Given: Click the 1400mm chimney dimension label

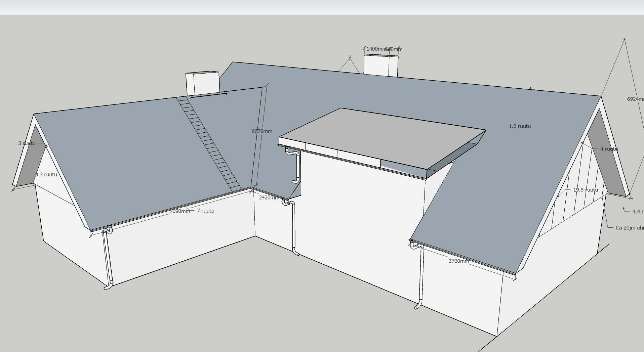Looking at the screenshot, I should click(376, 49).
